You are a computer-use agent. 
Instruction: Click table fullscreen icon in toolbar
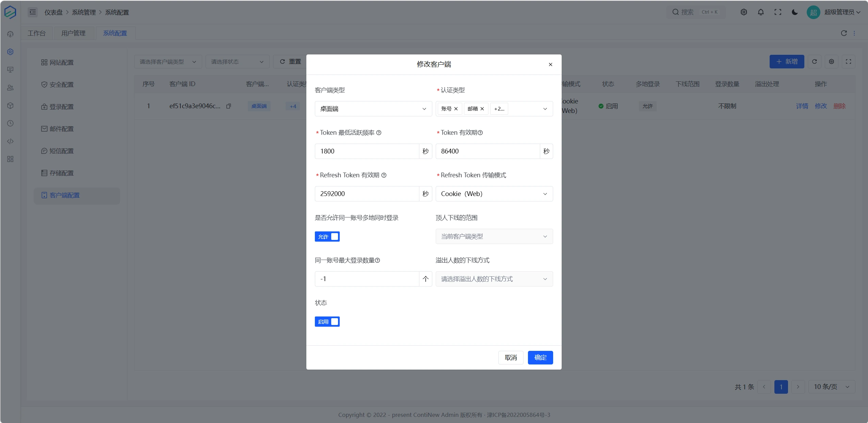pyautogui.click(x=849, y=62)
